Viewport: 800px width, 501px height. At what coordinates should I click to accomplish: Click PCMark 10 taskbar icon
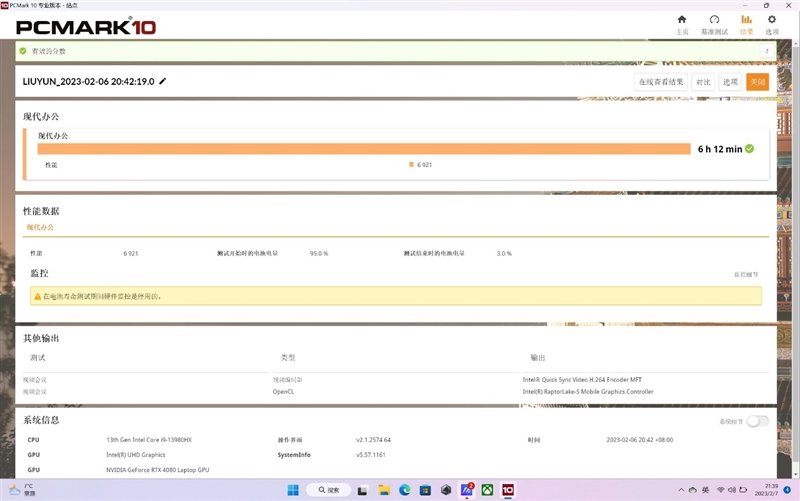tap(508, 490)
